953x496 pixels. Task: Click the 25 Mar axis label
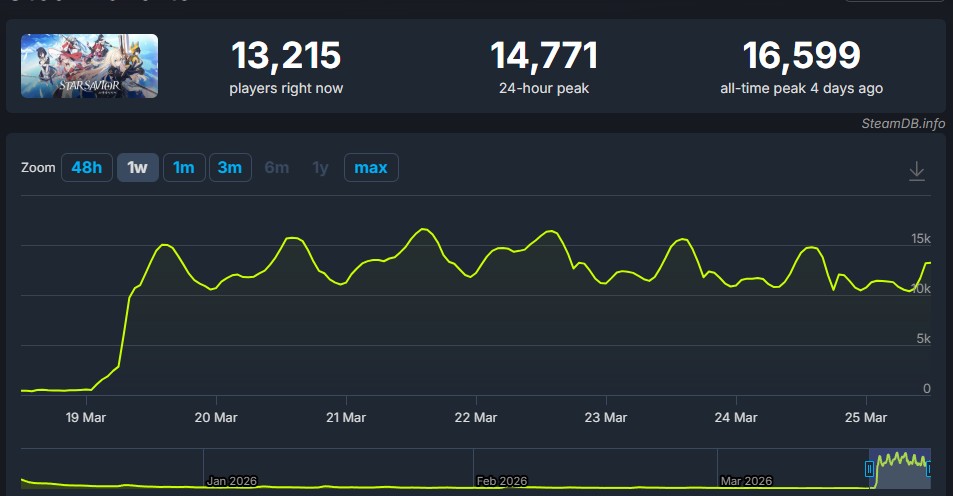coord(866,418)
